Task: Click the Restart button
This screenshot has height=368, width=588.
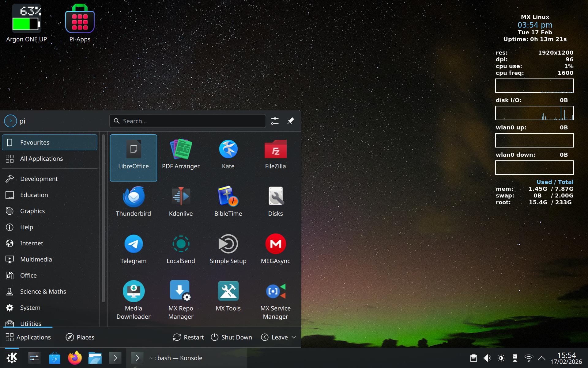Action: 188,337
